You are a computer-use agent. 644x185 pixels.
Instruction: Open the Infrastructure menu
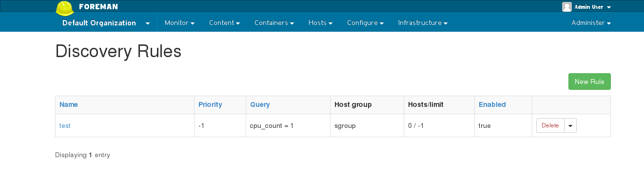[423, 23]
